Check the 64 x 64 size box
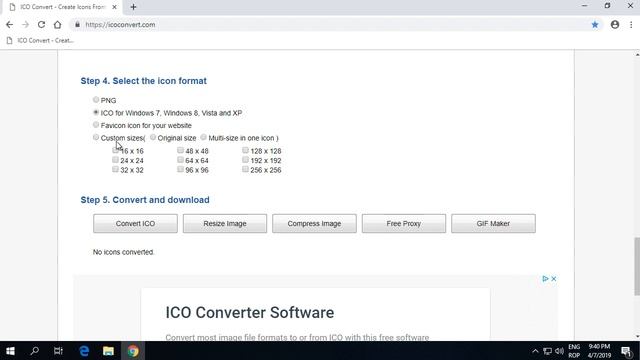Screen dimensions: 640x360 [180, 160]
